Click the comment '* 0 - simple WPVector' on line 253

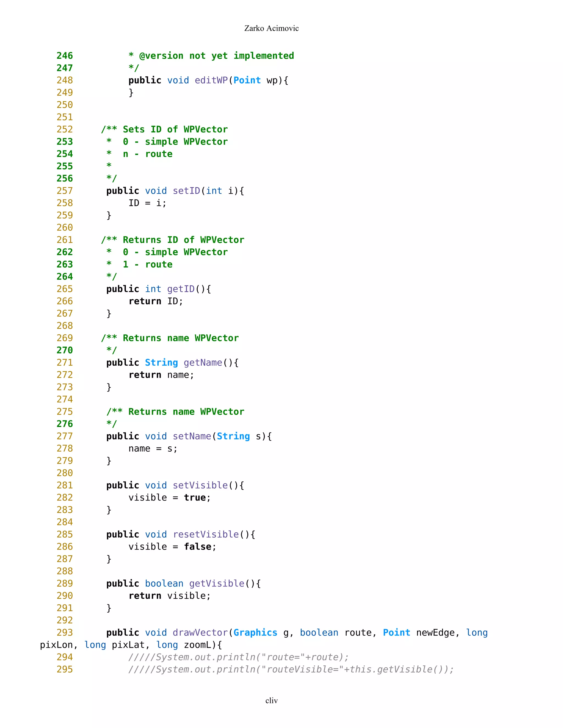[167, 142]
